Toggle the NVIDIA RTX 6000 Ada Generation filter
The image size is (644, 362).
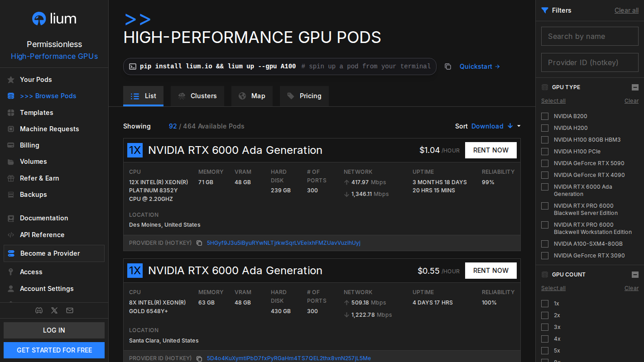(x=545, y=187)
